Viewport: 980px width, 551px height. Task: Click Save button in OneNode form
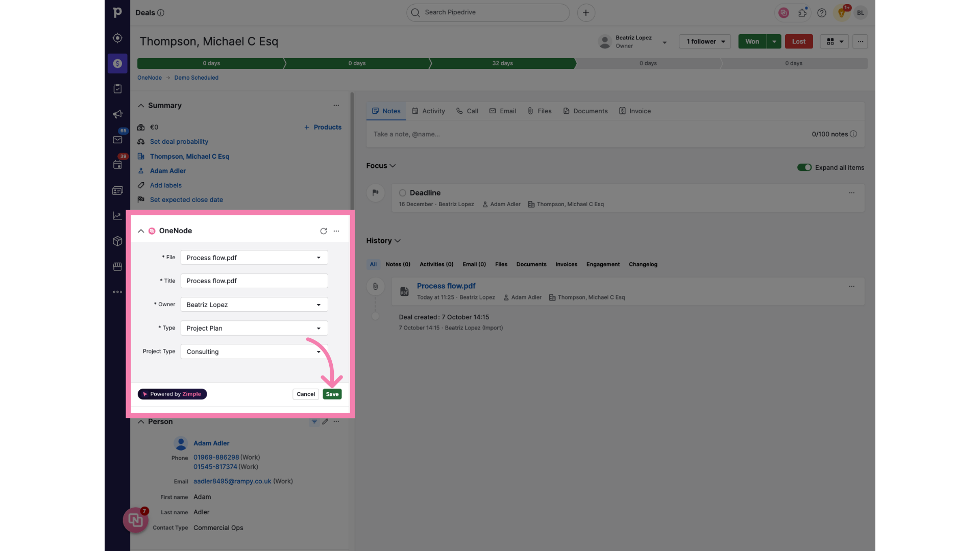coord(332,393)
